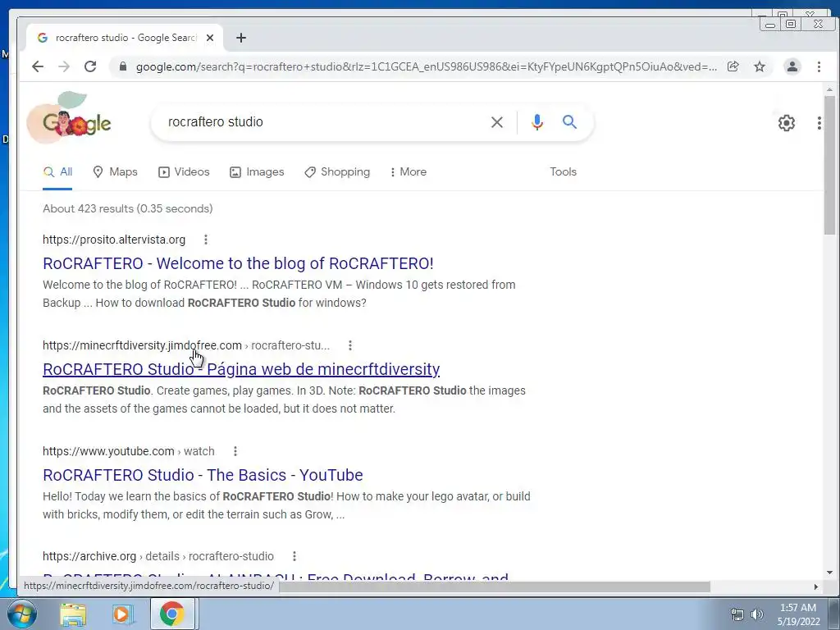Open options for archive.org result
The height and width of the screenshot is (630, 840).
pyautogui.click(x=294, y=556)
